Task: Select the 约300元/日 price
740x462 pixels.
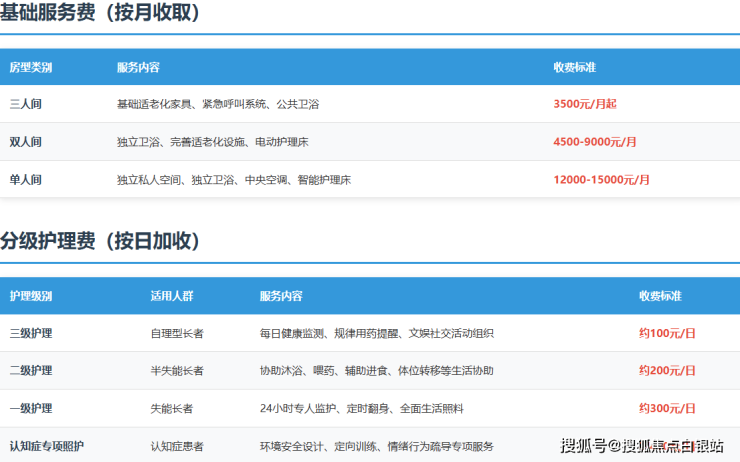Action: (667, 409)
